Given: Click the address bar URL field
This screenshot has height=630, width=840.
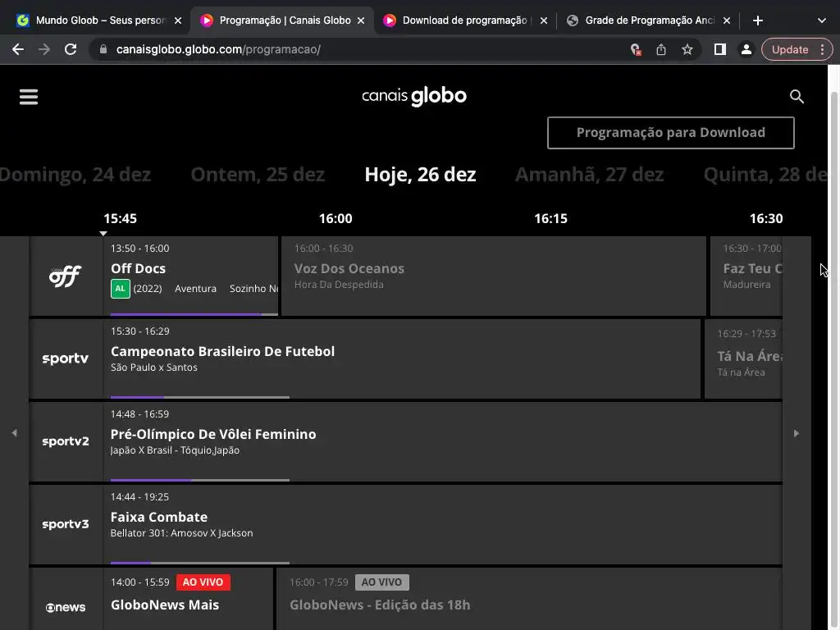Looking at the screenshot, I should point(364,50).
